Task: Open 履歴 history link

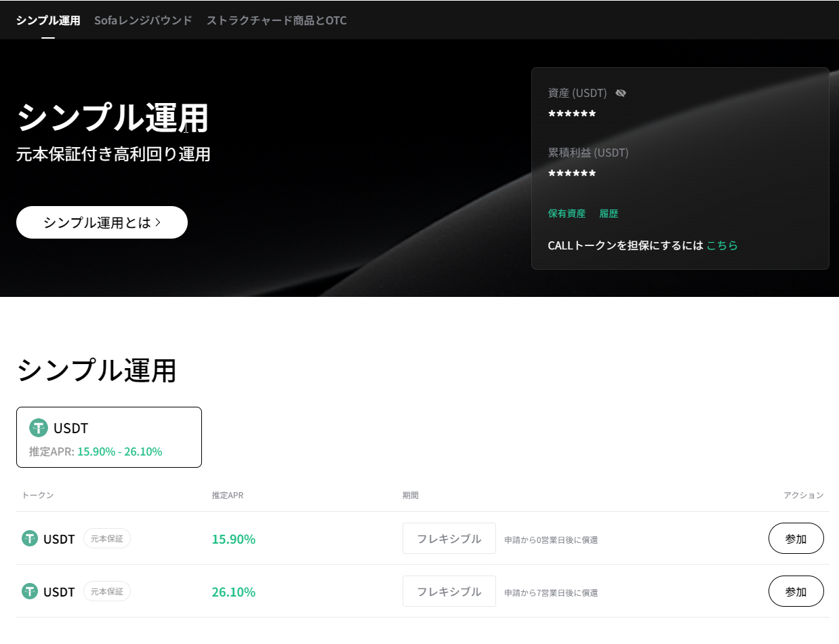Action: tap(609, 214)
